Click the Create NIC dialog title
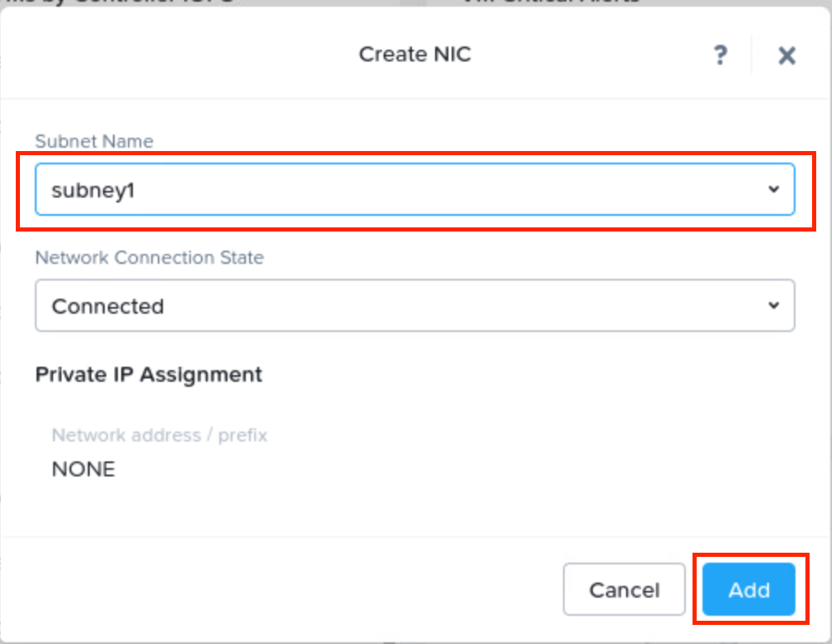 [414, 55]
